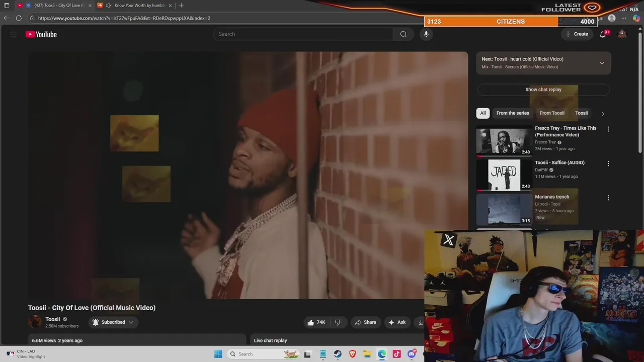Select the From the series chip
The height and width of the screenshot is (362, 644).
(x=513, y=113)
